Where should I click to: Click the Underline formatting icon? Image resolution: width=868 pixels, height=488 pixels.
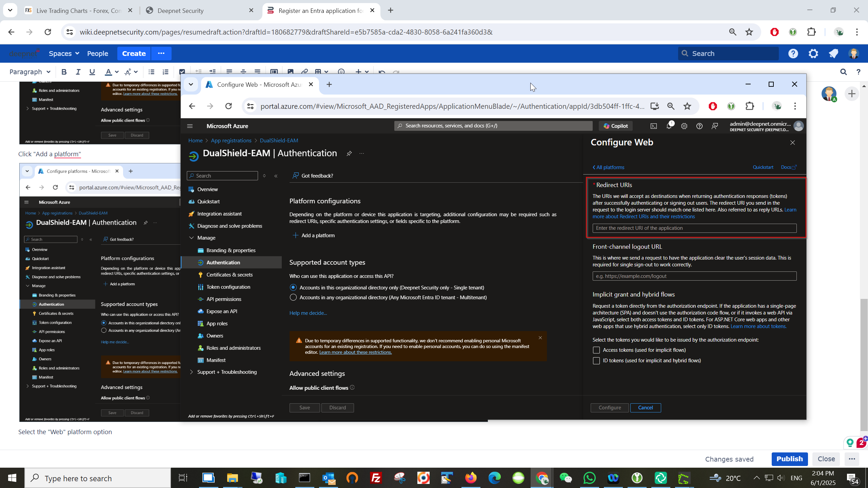click(x=92, y=72)
